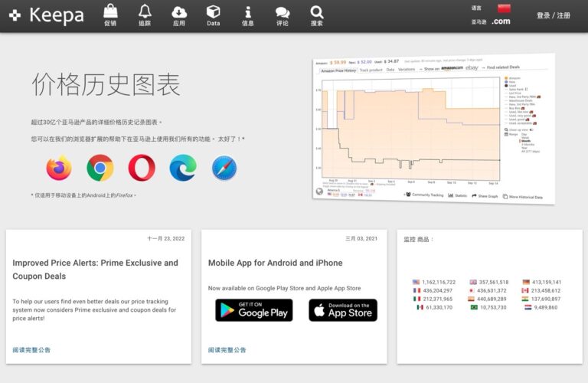Click the 价格历史图表 heading
The height and width of the screenshot is (383, 588).
click(106, 84)
